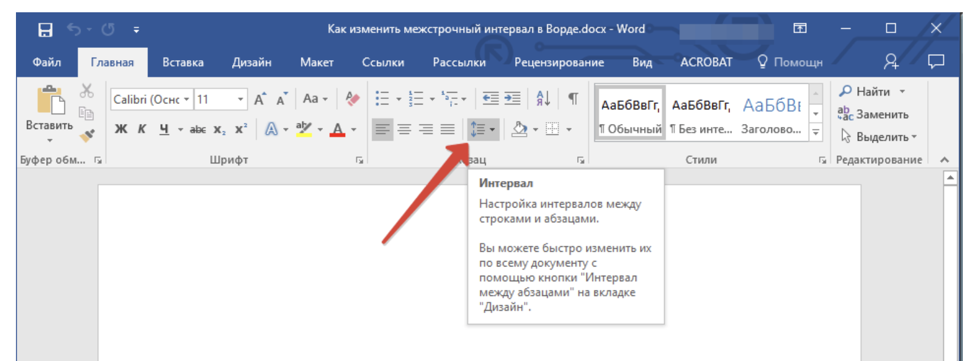Toggle bold formatting Ж
980x361 pixels.
pyautogui.click(x=121, y=130)
